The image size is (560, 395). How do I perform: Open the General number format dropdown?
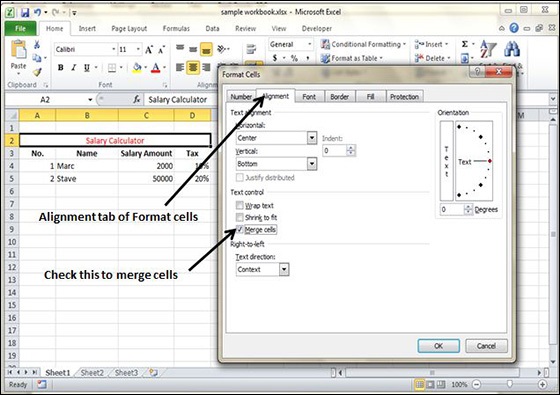309,44
